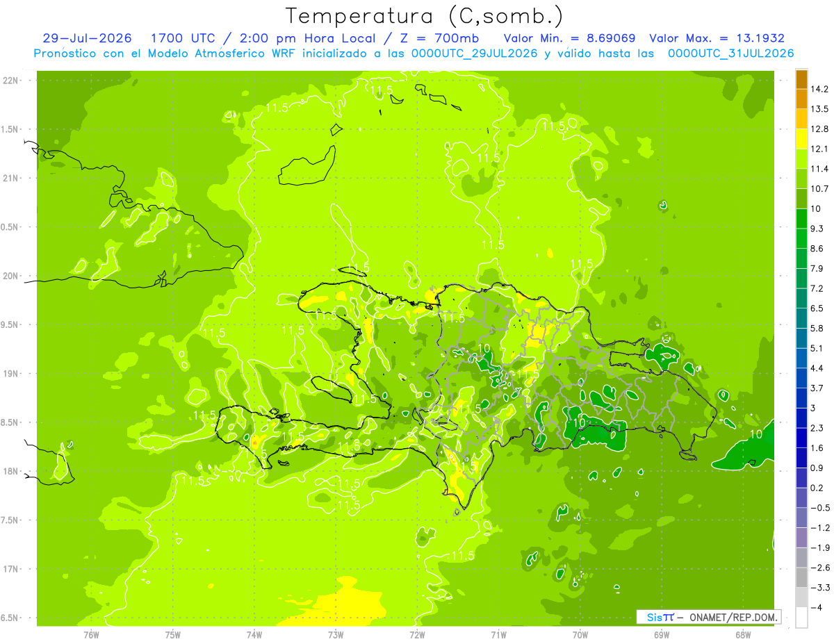The width and height of the screenshot is (834, 644).
Task: Click the color scale value 7.9
Action: click(817, 268)
